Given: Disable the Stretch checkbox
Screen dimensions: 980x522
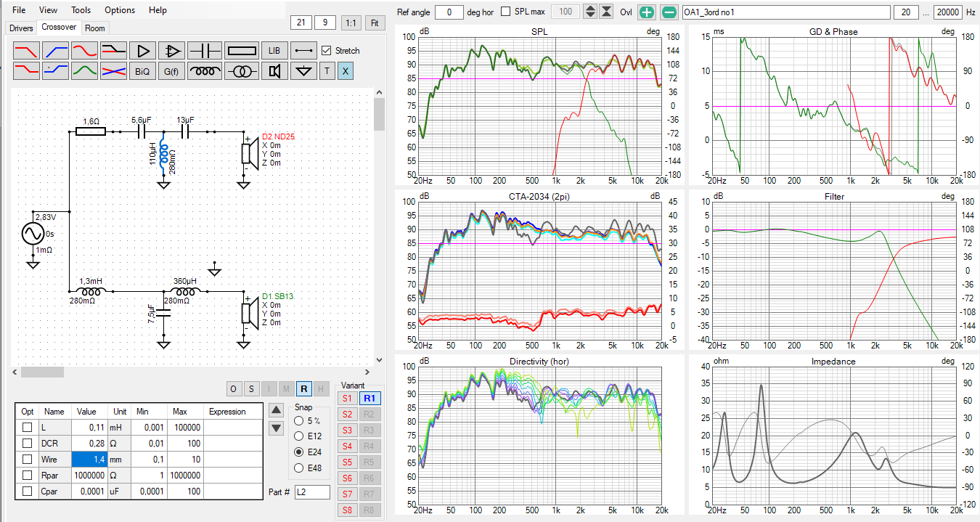Looking at the screenshot, I should [x=327, y=51].
